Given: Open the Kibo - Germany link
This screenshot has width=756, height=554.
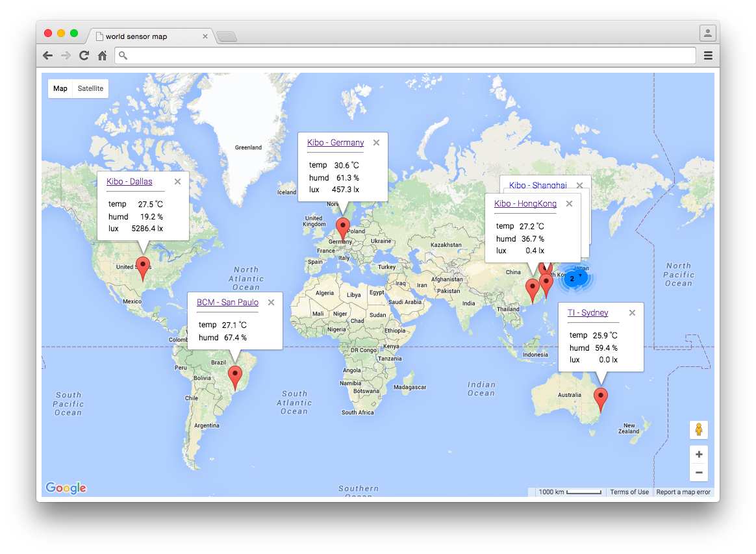Looking at the screenshot, I should click(x=336, y=142).
